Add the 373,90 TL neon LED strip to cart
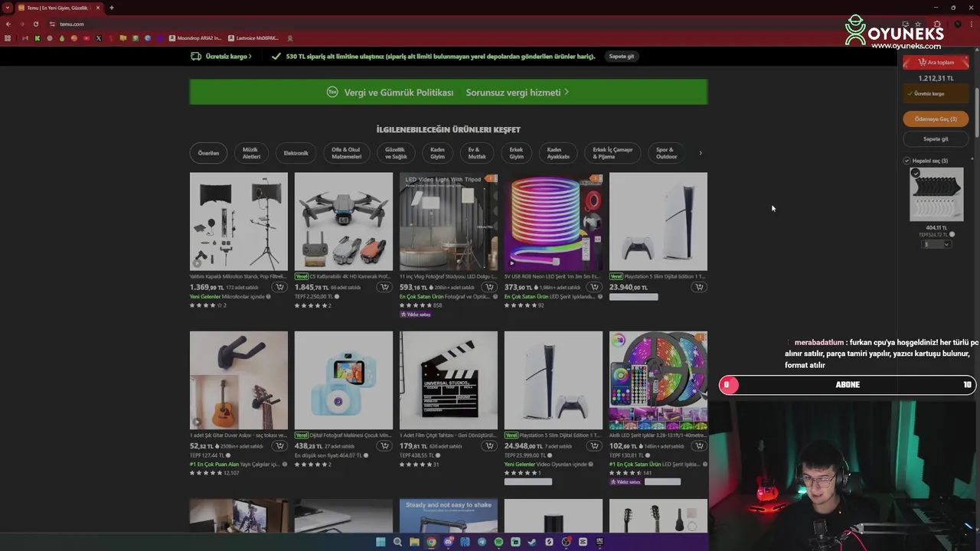Screen dimensions: 980x551 [594, 287]
